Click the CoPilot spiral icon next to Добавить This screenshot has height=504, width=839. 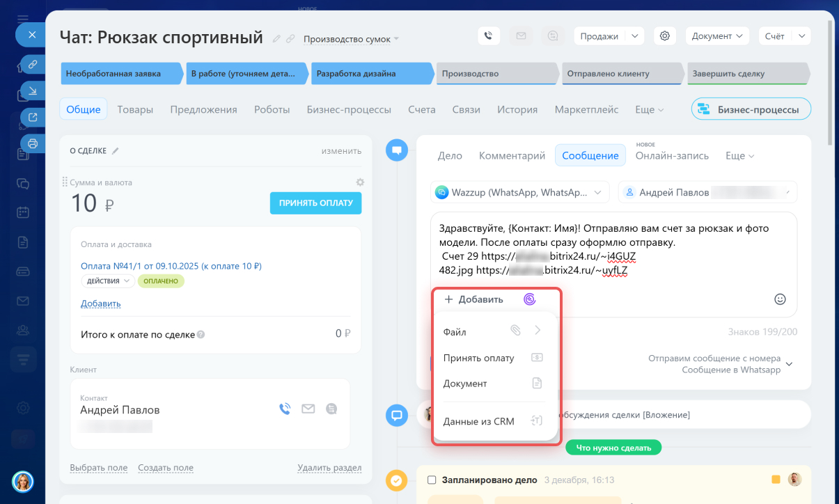tap(529, 299)
